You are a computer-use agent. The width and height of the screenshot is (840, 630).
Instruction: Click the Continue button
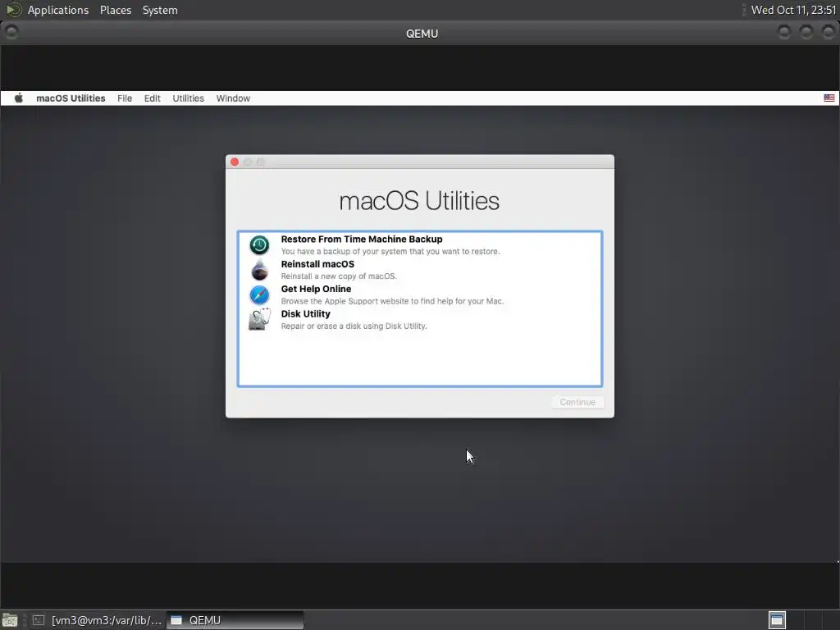click(x=577, y=402)
